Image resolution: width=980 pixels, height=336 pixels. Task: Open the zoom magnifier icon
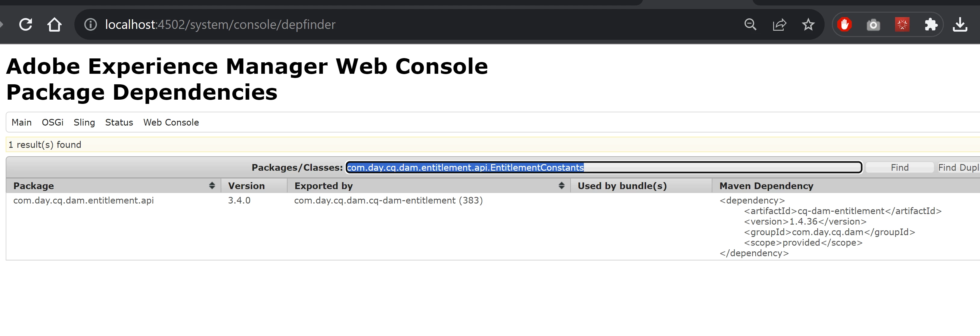tap(750, 25)
